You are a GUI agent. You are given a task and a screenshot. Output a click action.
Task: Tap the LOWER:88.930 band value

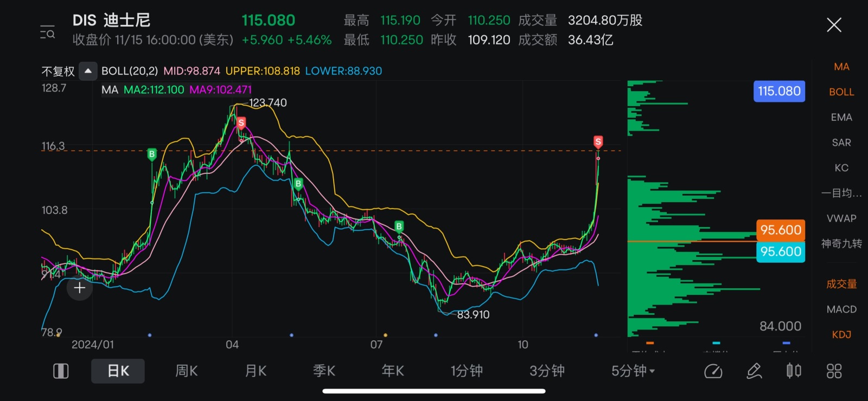343,71
